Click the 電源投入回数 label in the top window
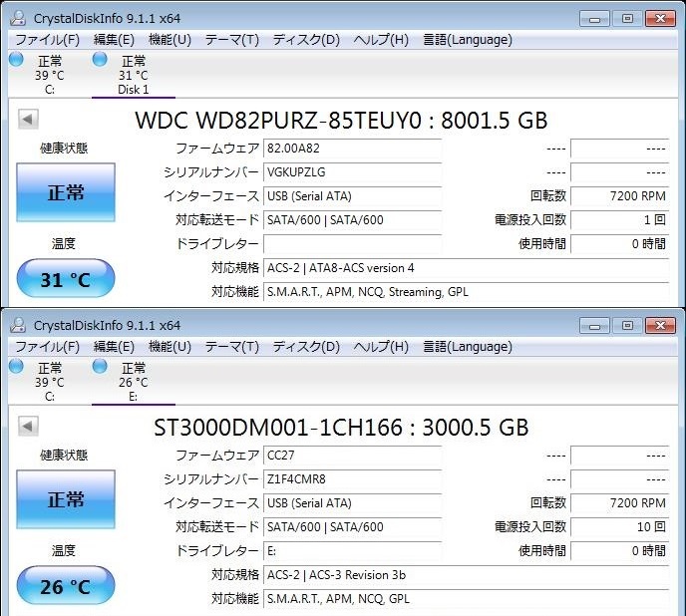Screen dimensions: 686x616 click(x=530, y=219)
